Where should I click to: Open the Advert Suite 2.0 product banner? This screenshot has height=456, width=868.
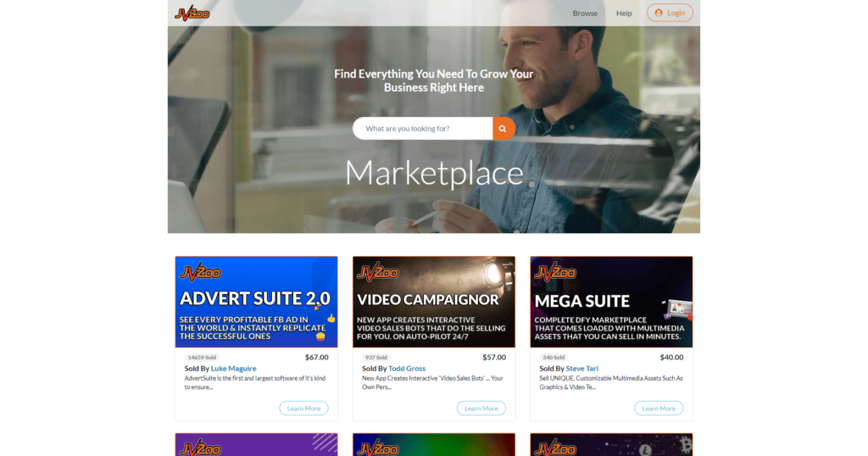(x=256, y=302)
